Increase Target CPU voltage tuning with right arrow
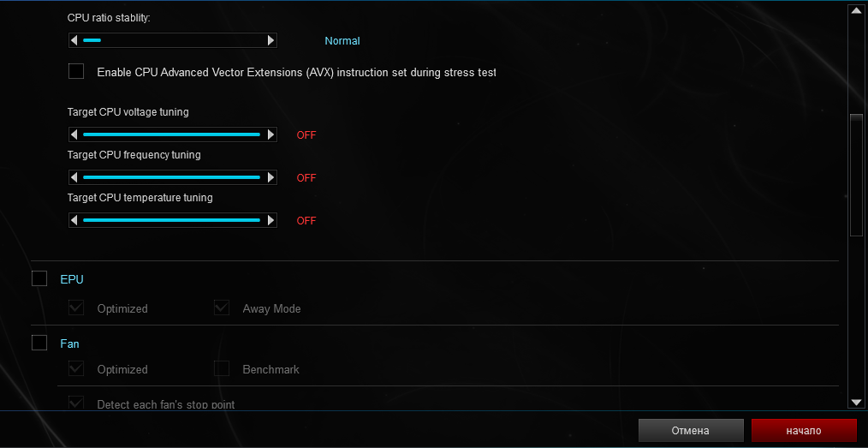Viewport: 868px width, 448px height. 271,134
